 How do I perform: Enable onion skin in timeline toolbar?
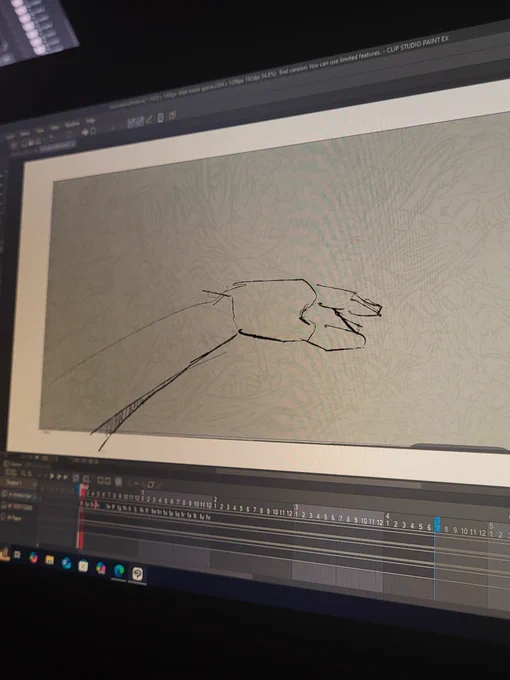point(119,482)
